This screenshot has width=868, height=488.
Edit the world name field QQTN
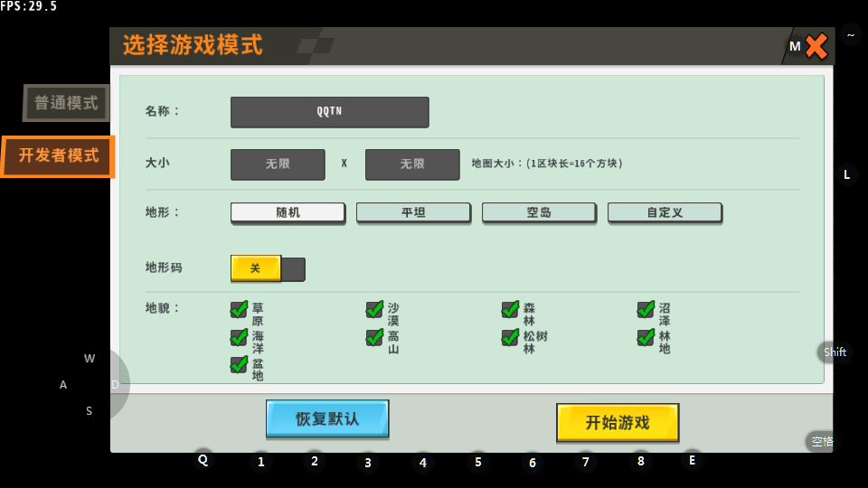pos(329,112)
